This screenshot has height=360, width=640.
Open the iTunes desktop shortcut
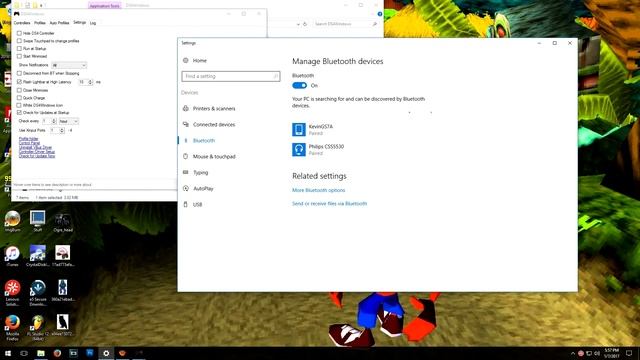pyautogui.click(x=12, y=256)
